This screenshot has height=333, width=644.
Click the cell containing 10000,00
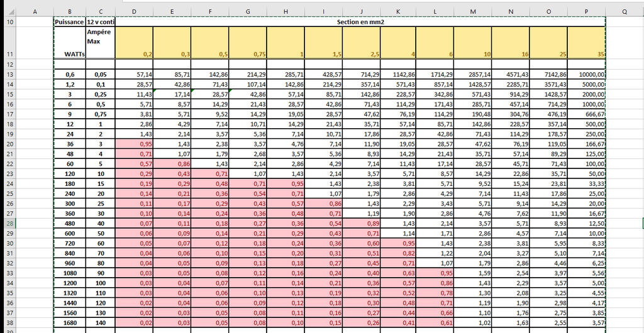pos(589,74)
